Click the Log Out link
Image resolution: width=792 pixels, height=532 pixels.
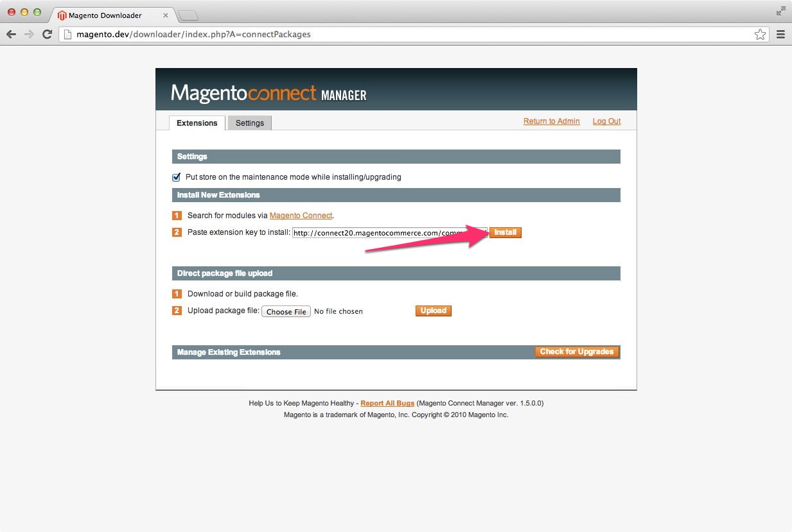tap(606, 121)
